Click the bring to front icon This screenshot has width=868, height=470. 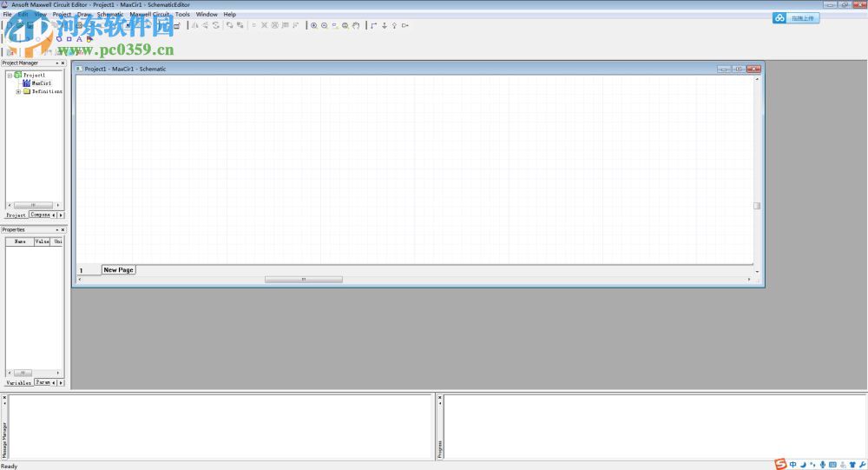click(230, 25)
